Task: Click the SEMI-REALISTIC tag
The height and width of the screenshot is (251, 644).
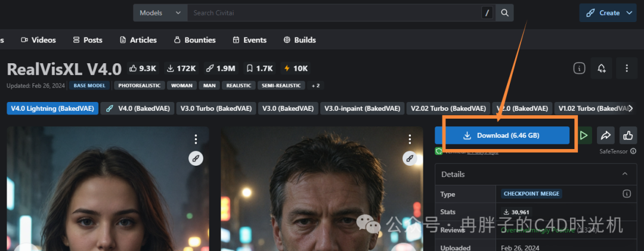Action: pyautogui.click(x=281, y=85)
